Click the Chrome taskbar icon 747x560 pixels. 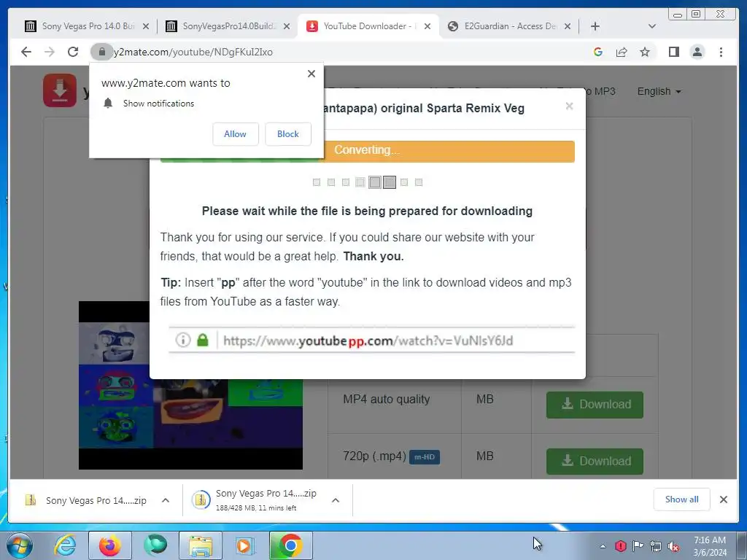coord(290,545)
